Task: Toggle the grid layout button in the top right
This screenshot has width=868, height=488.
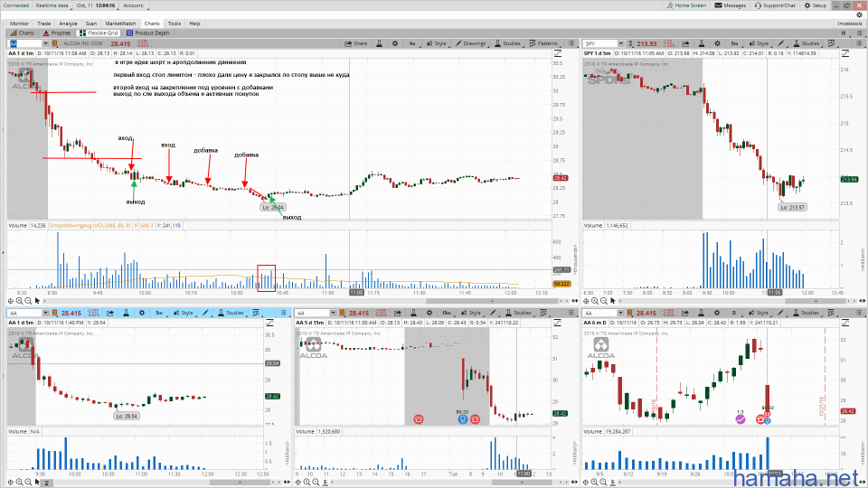Action: click(844, 33)
